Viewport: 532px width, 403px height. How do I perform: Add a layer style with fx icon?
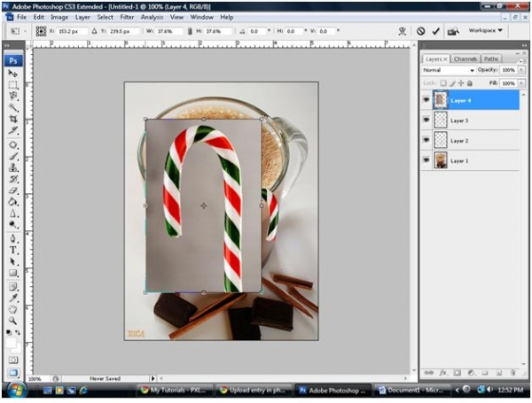pyautogui.click(x=443, y=373)
